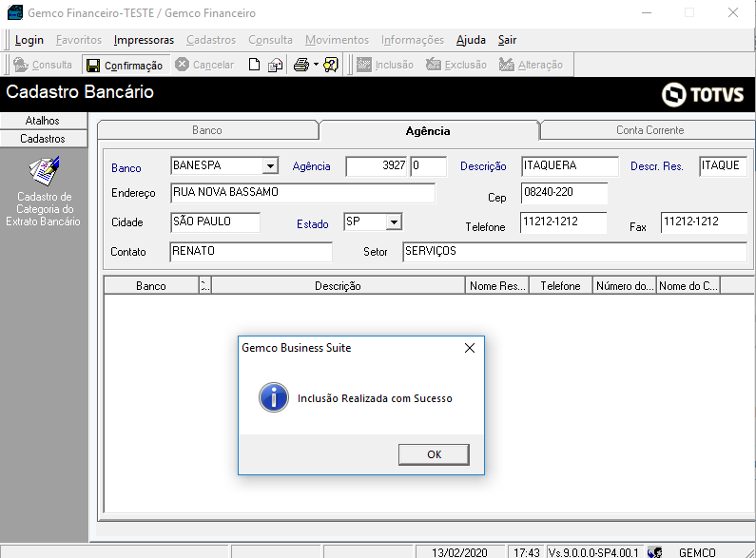The image size is (756, 558).
Task: Click the Descrição field ITAQUERA
Action: (570, 165)
